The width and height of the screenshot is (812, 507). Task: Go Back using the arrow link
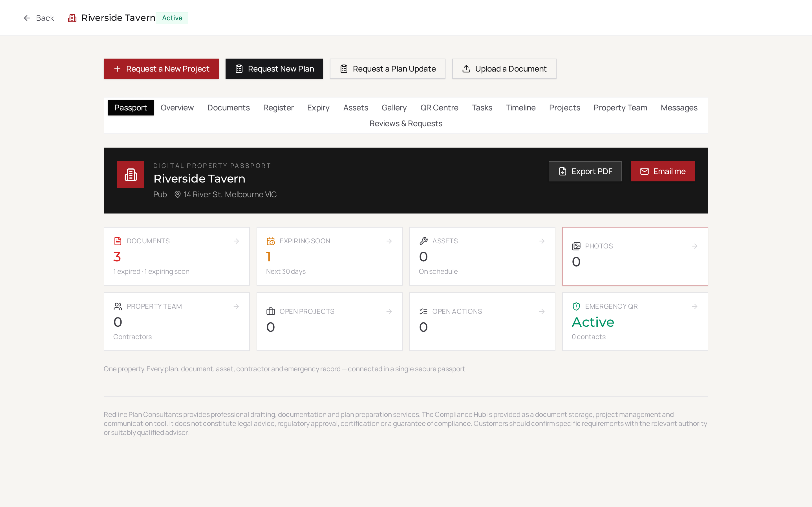(x=39, y=18)
